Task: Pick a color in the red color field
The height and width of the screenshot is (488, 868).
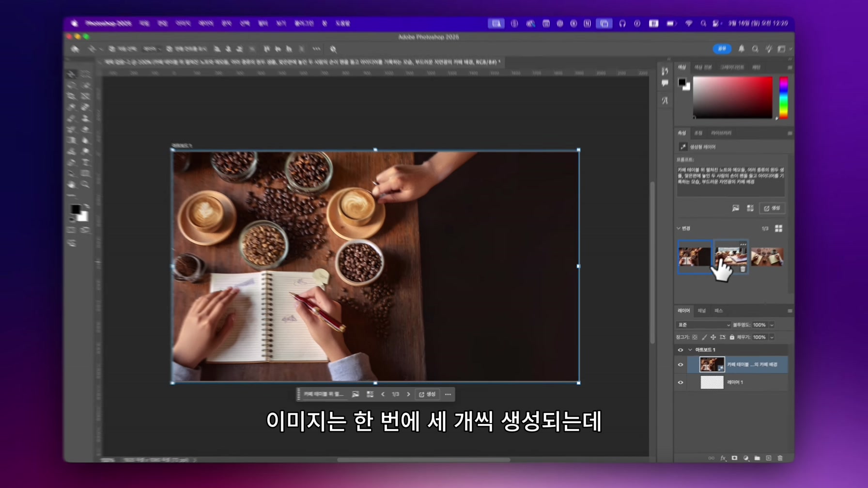Action: point(732,97)
